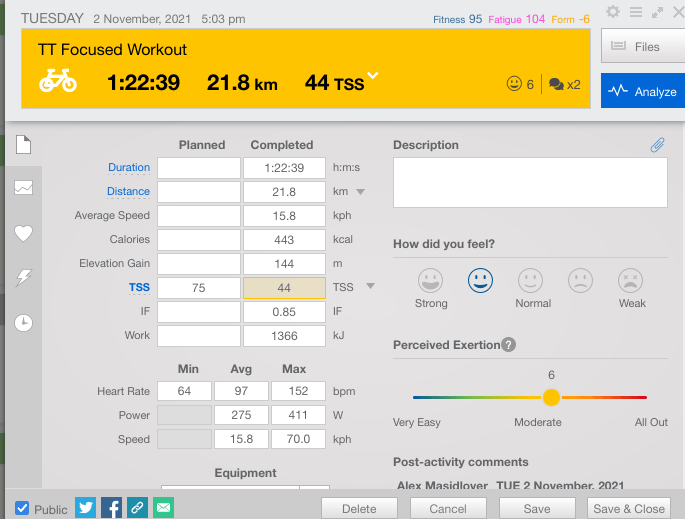Viewport: 685px width, 519px height.
Task: Click the Save & Close button
Action: (x=629, y=508)
